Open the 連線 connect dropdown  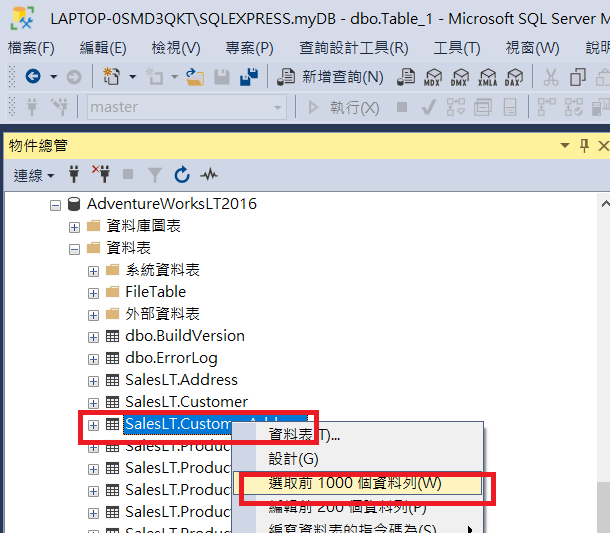pyautogui.click(x=33, y=175)
